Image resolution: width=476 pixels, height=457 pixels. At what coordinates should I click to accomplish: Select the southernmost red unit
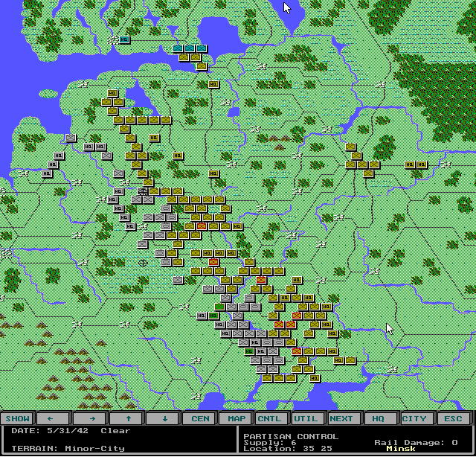(x=297, y=351)
